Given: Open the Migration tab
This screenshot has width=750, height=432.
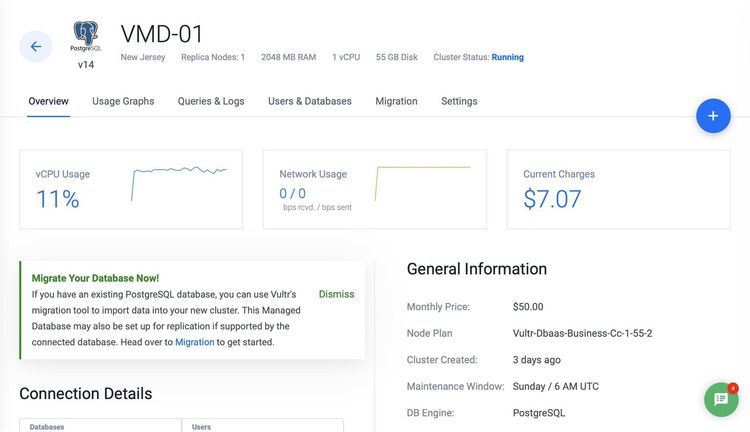Looking at the screenshot, I should pyautogui.click(x=396, y=101).
